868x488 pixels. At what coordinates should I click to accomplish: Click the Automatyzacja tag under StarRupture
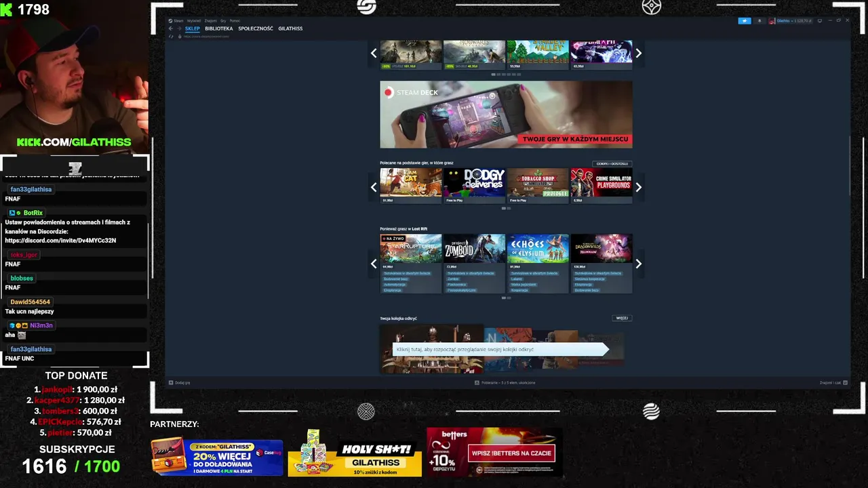(395, 284)
